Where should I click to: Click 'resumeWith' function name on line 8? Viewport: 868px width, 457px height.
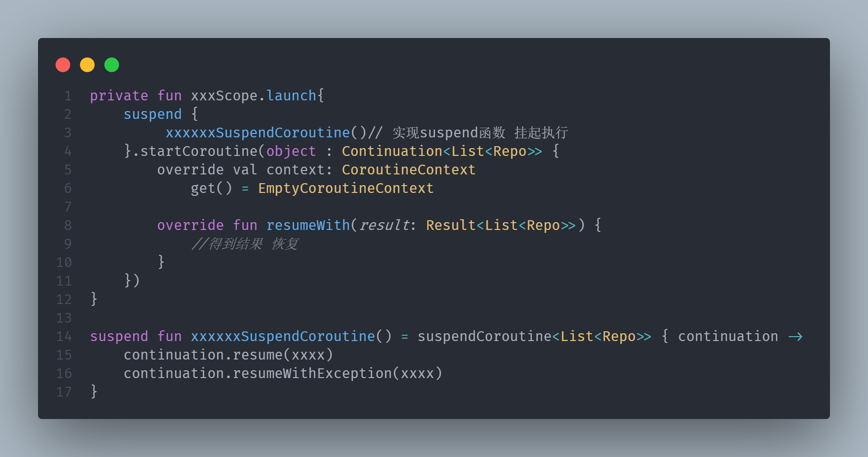click(x=308, y=225)
